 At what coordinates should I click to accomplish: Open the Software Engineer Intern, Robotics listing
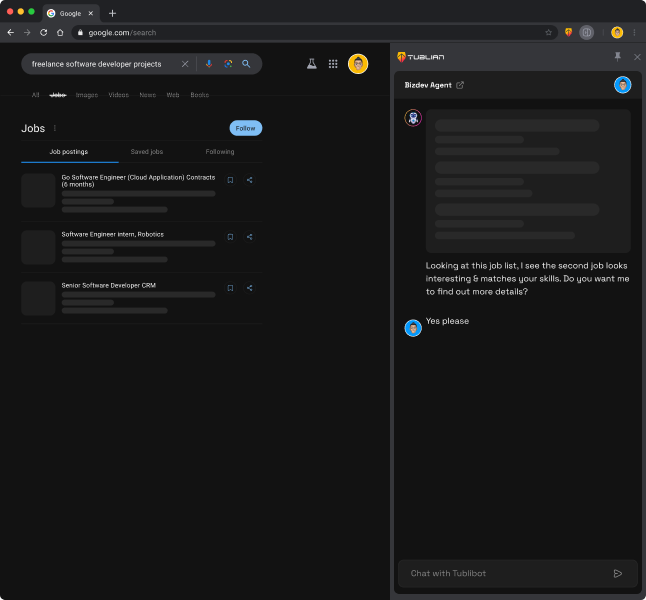(112, 234)
